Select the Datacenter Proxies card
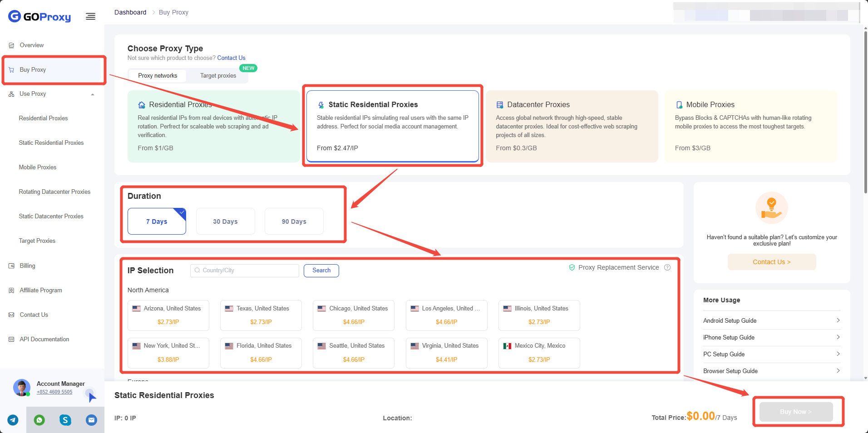 tap(572, 126)
